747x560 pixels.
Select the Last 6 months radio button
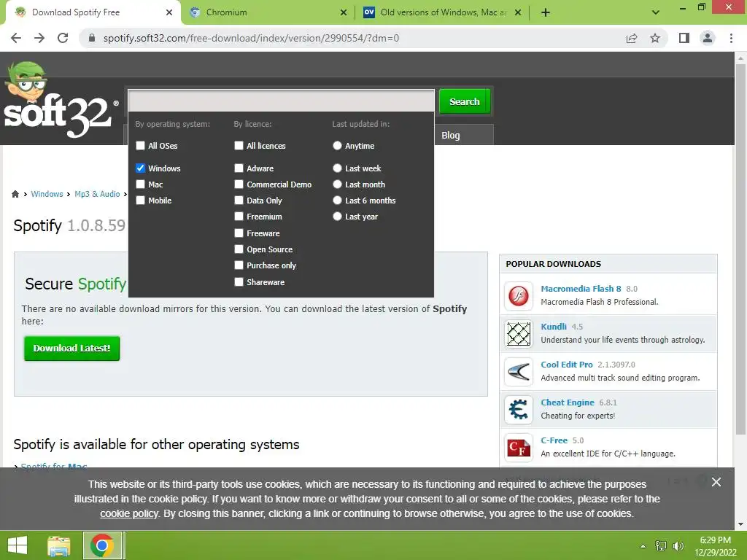click(337, 200)
